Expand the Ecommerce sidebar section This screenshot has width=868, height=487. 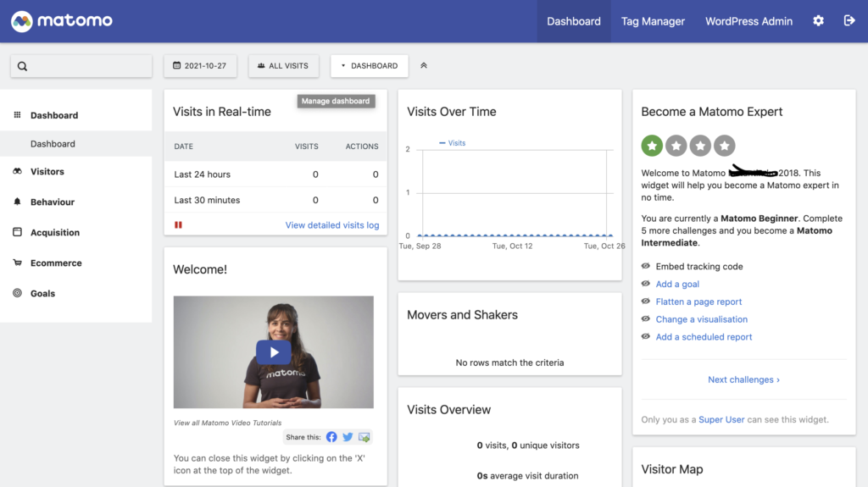[56, 263]
